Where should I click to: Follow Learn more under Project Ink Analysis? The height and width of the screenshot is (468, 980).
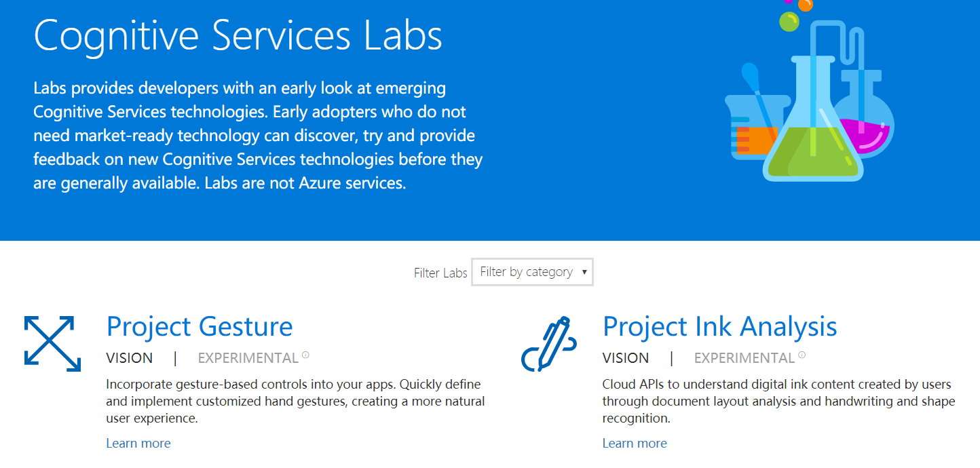point(635,444)
